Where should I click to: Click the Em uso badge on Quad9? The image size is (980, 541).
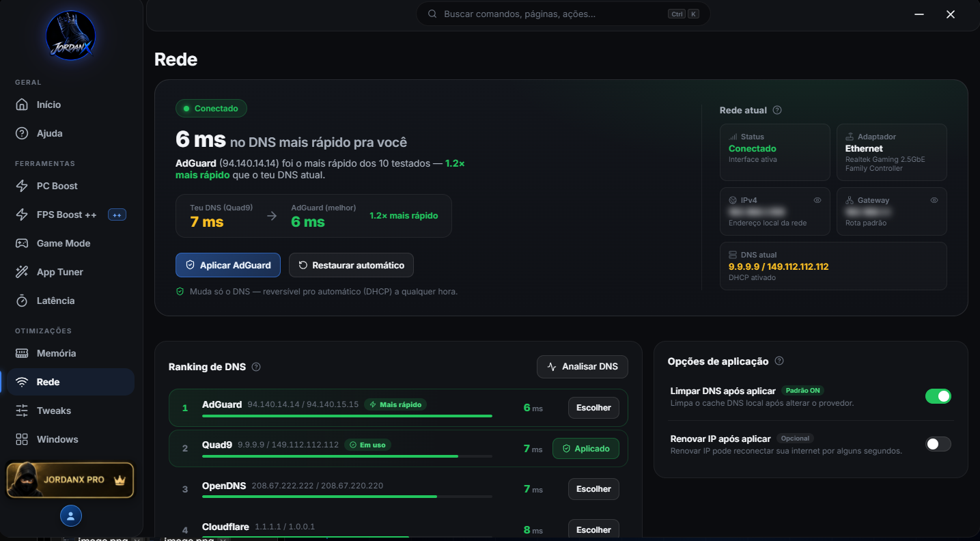(x=367, y=445)
